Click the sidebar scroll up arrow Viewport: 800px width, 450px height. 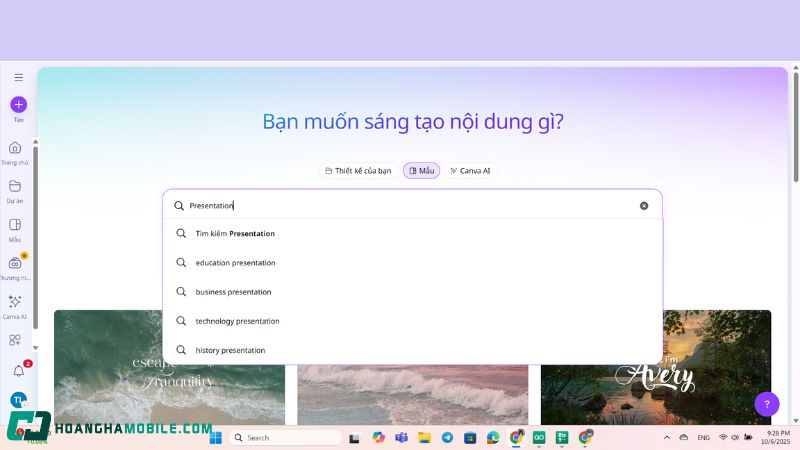tap(35, 142)
